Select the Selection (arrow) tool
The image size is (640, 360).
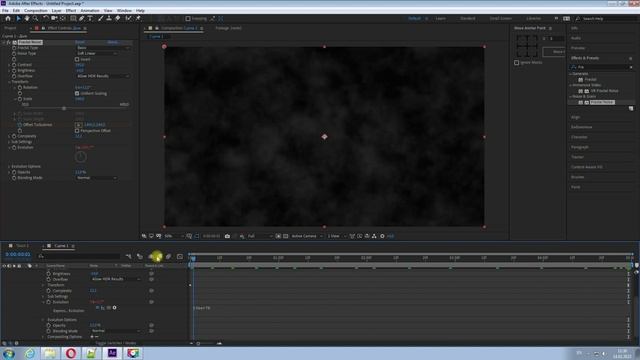pos(18,18)
